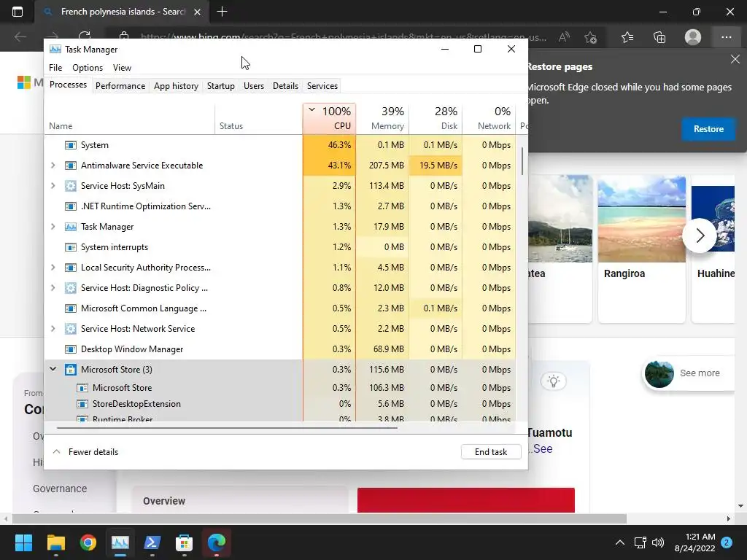
Task: Click the taskbar date and time
Action: 694,542
